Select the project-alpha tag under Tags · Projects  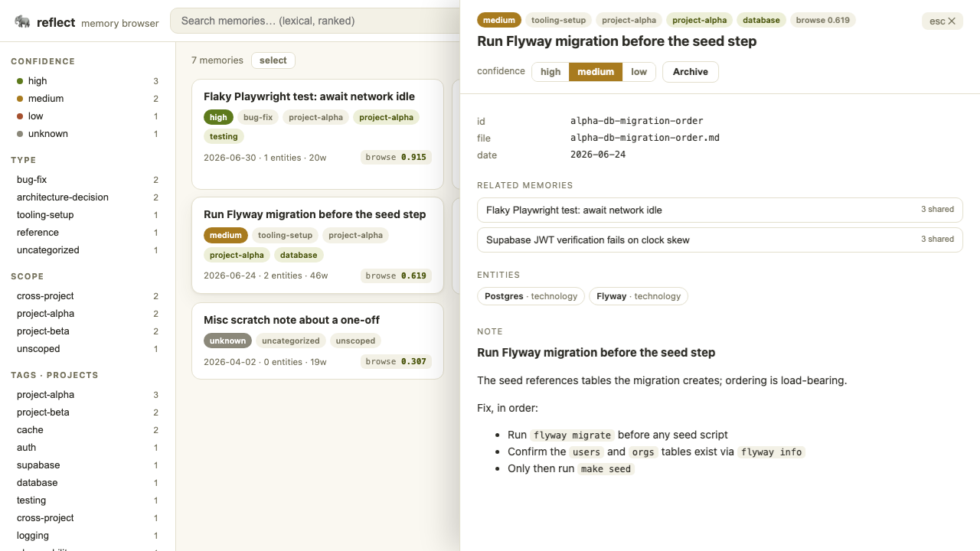[87, 395]
